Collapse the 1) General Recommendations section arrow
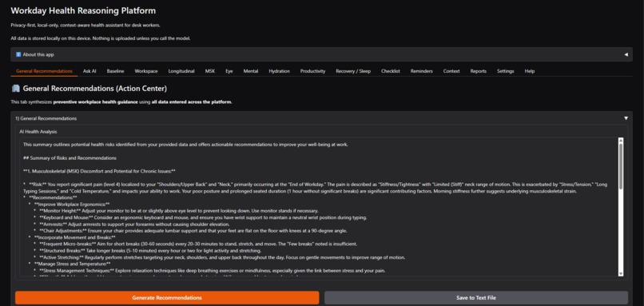Image resolution: width=644 pixels, height=306 pixels. [x=626, y=118]
